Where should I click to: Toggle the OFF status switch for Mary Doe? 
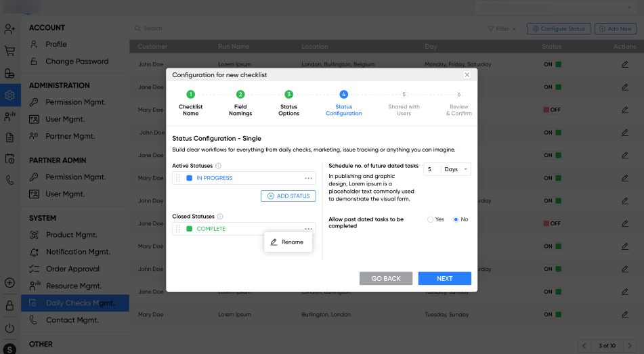(552, 110)
